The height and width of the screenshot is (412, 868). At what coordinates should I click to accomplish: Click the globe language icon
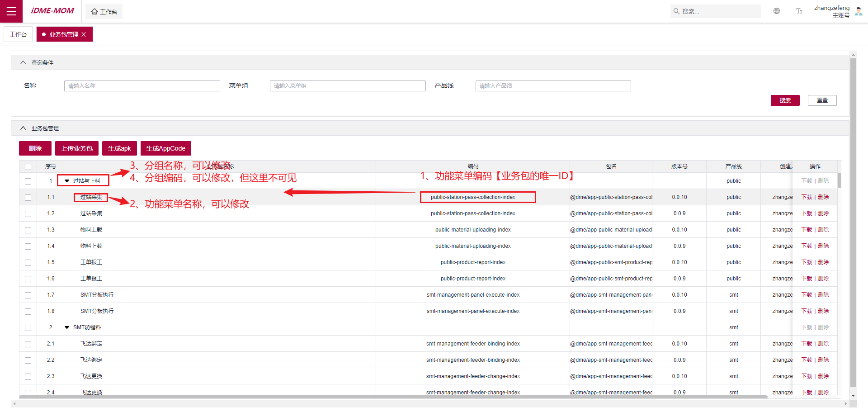coord(776,11)
